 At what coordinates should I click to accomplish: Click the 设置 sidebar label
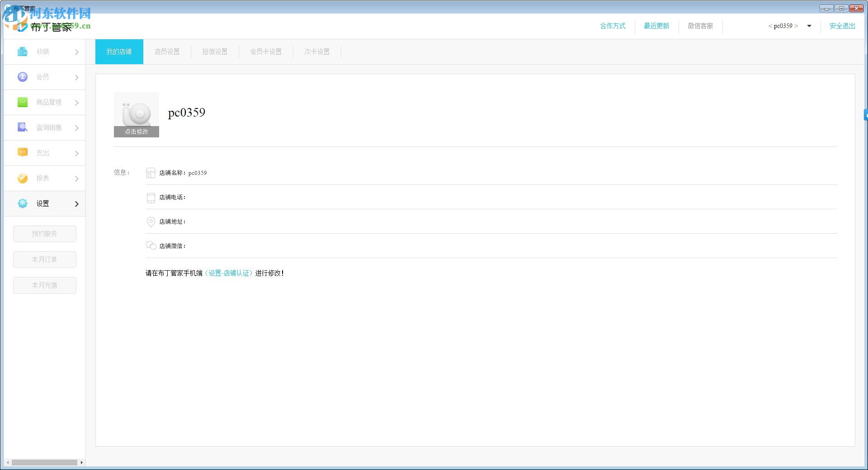click(x=43, y=204)
